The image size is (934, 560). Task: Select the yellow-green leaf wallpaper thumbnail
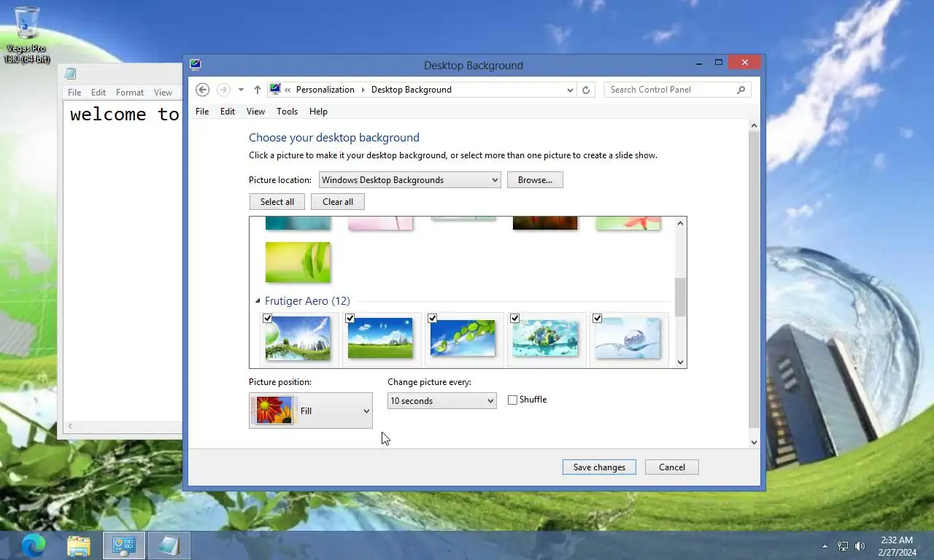pos(298,262)
